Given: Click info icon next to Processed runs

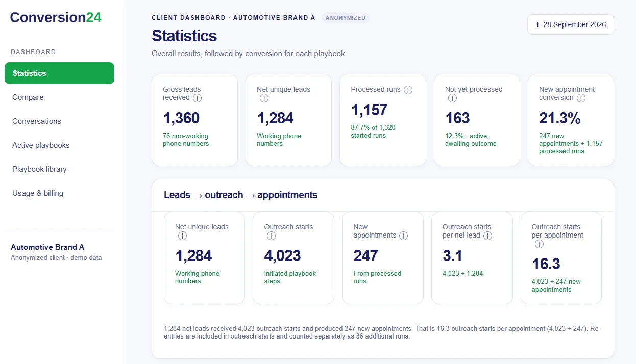Looking at the screenshot, I should pyautogui.click(x=408, y=90).
